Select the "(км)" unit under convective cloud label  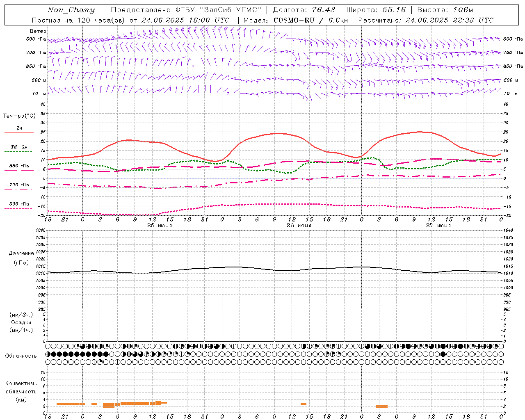21,399
